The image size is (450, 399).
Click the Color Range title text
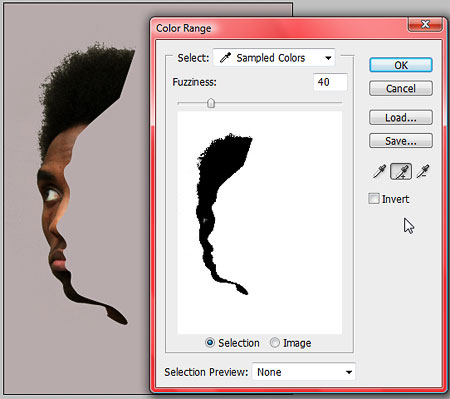[184, 28]
